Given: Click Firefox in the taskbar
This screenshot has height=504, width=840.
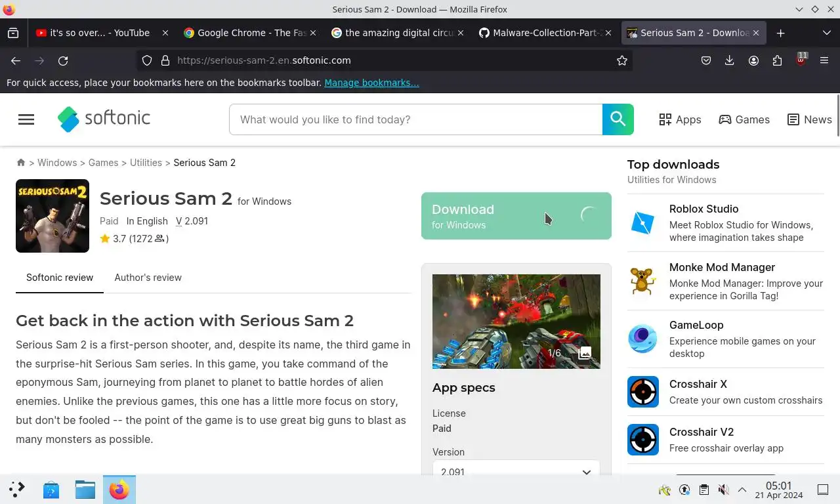Looking at the screenshot, I should pyautogui.click(x=119, y=490).
